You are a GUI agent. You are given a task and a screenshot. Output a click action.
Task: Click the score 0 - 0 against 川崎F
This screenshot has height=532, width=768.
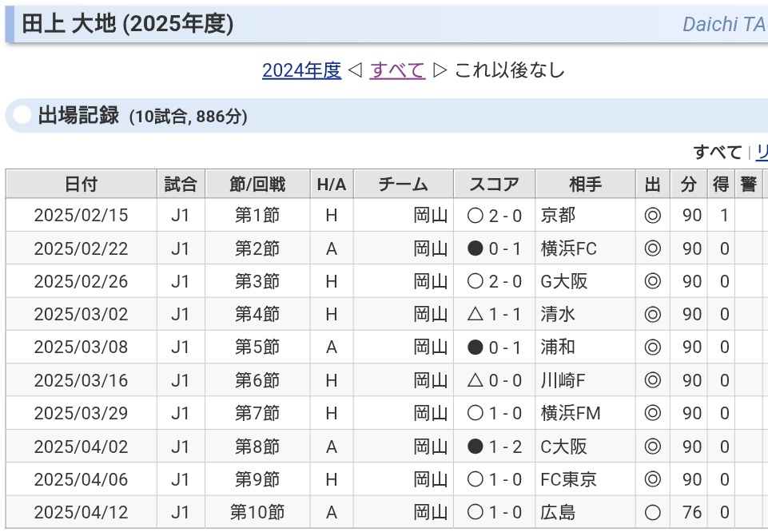[505, 380]
